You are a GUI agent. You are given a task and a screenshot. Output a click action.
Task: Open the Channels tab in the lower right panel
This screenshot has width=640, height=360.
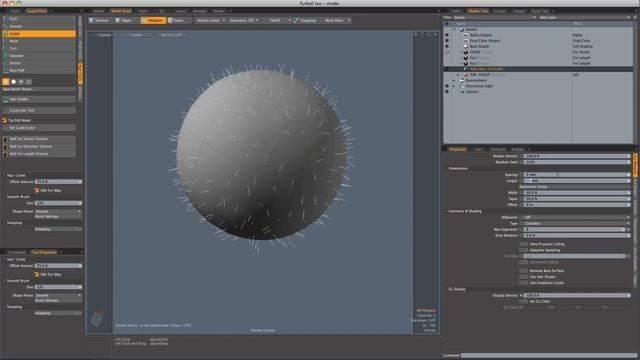(x=498, y=149)
